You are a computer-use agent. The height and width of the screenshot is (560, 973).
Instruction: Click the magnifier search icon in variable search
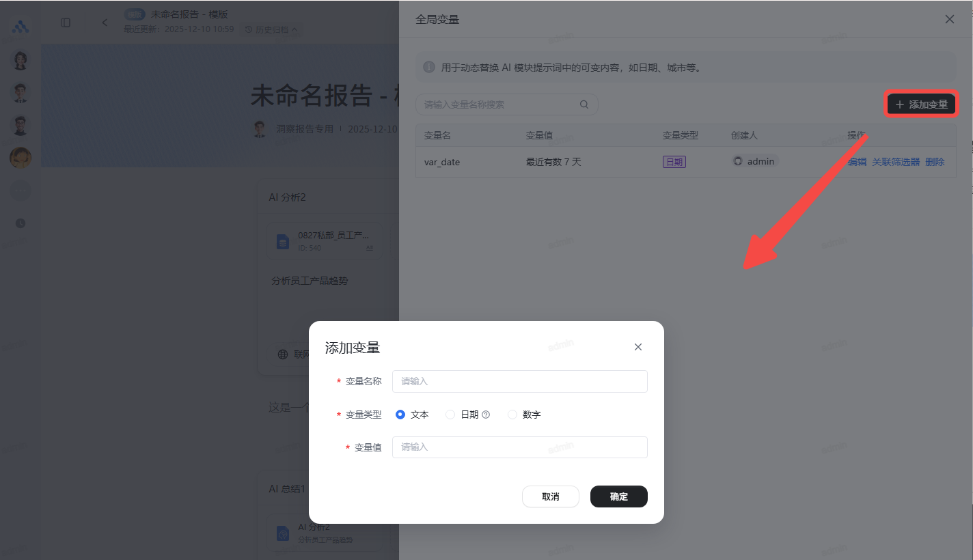[584, 104]
